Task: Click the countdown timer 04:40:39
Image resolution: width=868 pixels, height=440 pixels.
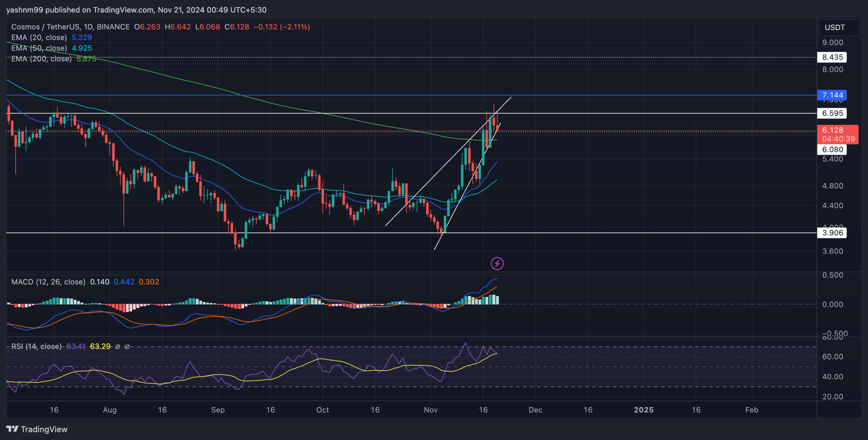Action: [839, 139]
